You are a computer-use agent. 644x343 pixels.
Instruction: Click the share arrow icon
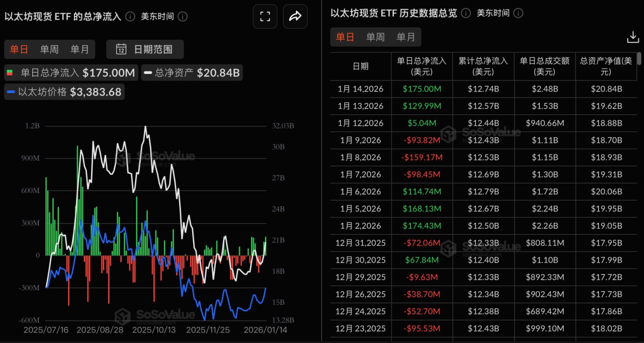pyautogui.click(x=295, y=17)
